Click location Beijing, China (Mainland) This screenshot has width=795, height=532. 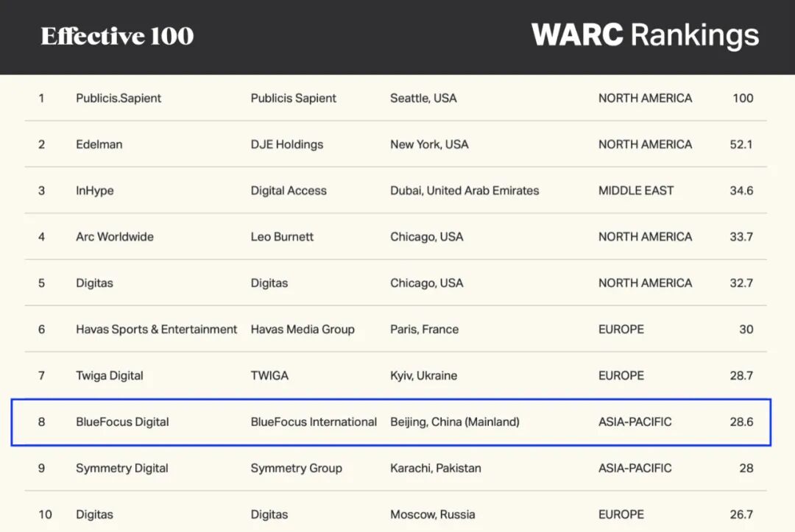(455, 422)
